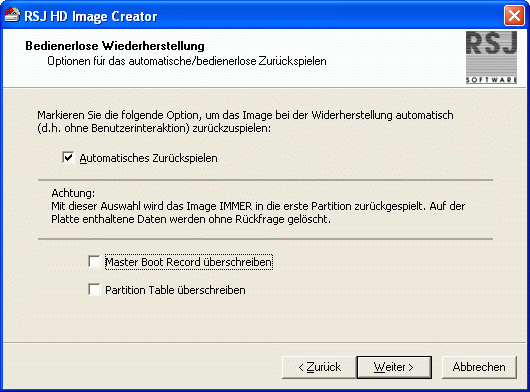This screenshot has width=530, height=392.
Task: Click the warning sentence about IMMER erste Partition
Action: [x=258, y=213]
